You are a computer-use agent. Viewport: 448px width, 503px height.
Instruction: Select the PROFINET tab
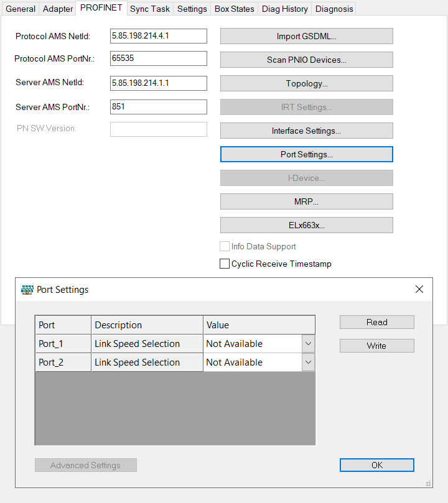[x=101, y=7]
